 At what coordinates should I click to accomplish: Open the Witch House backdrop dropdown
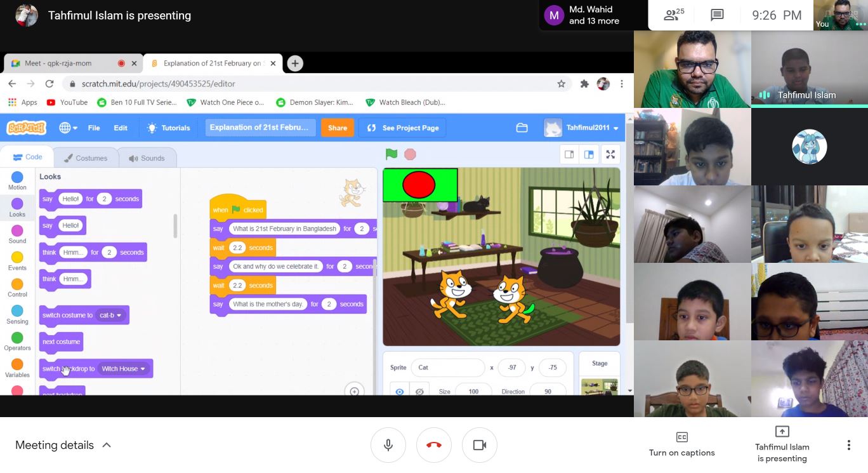click(143, 369)
